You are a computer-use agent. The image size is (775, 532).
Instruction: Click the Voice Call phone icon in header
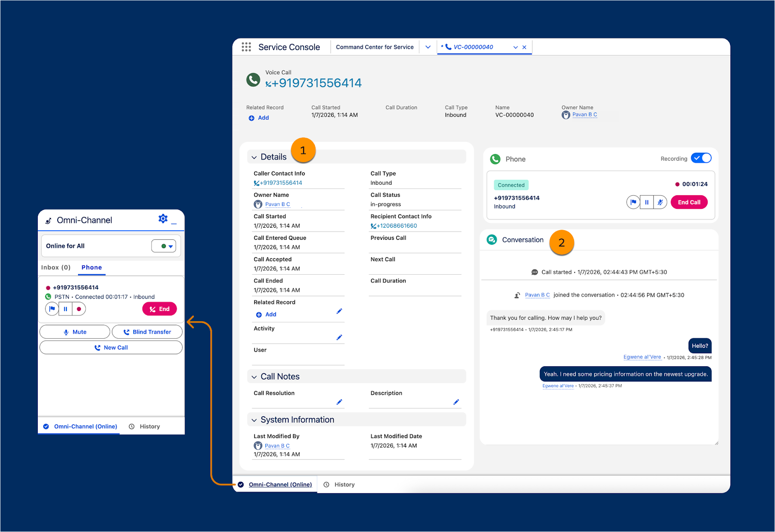tap(253, 79)
